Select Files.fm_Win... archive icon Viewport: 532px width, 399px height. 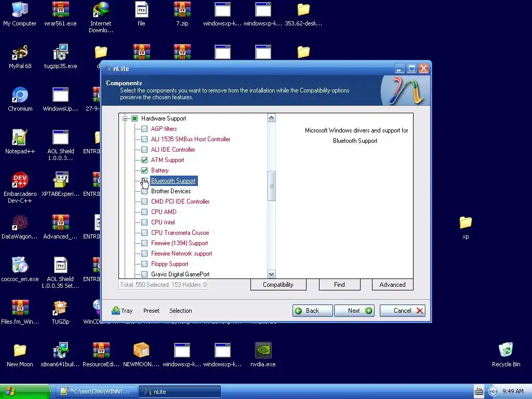coord(20,312)
